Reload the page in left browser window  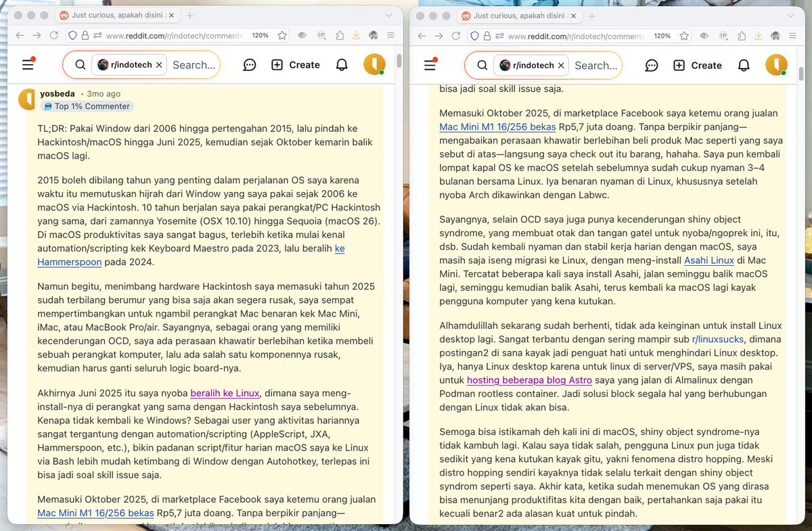pos(54,35)
